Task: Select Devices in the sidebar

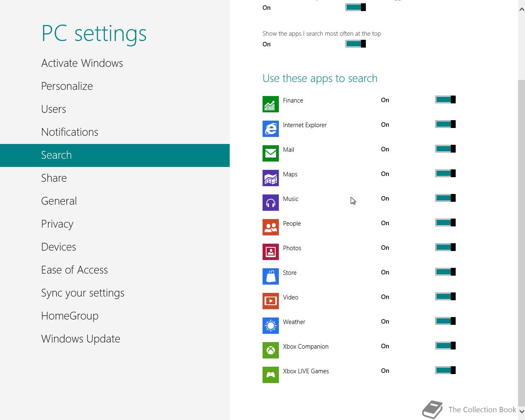Action: click(115, 247)
